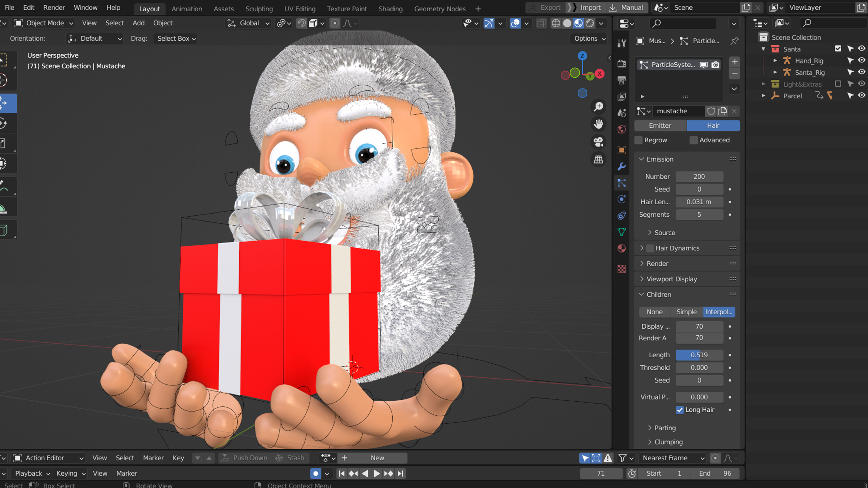The width and height of the screenshot is (868, 488).
Task: Uncheck the Long Hair option
Action: tap(680, 410)
